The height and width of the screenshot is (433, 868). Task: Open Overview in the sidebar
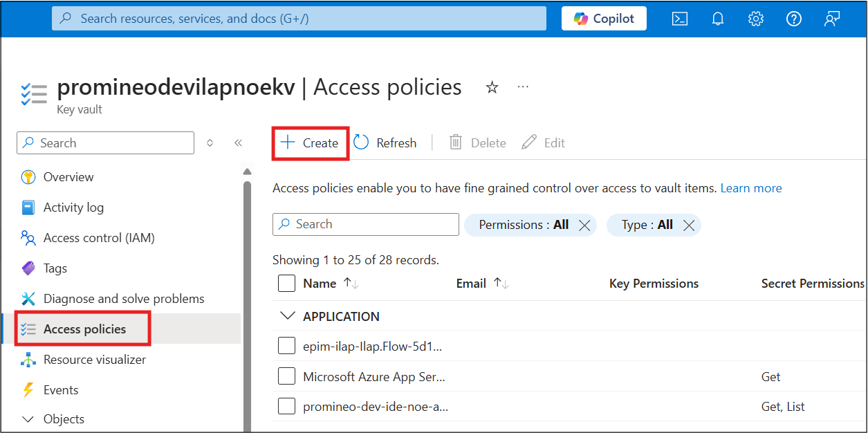point(68,177)
